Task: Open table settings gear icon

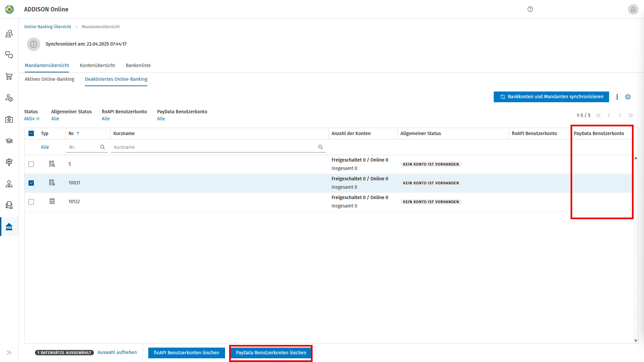Action: click(x=628, y=97)
